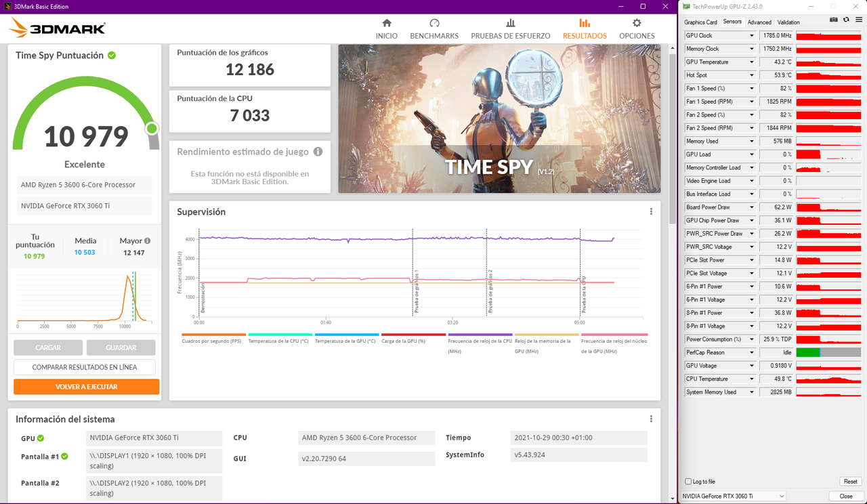Screen dimensions: 867x504
Task: Click green check next to Pantalla #1
Action: [65, 457]
